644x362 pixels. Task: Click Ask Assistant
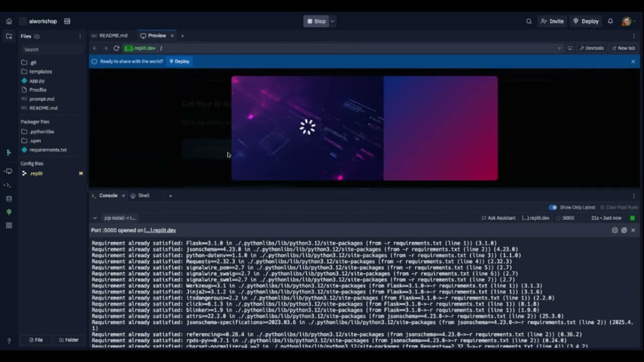click(x=499, y=218)
